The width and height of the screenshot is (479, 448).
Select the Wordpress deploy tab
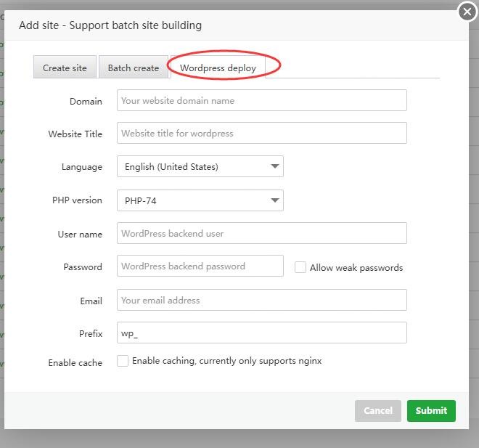pos(218,68)
